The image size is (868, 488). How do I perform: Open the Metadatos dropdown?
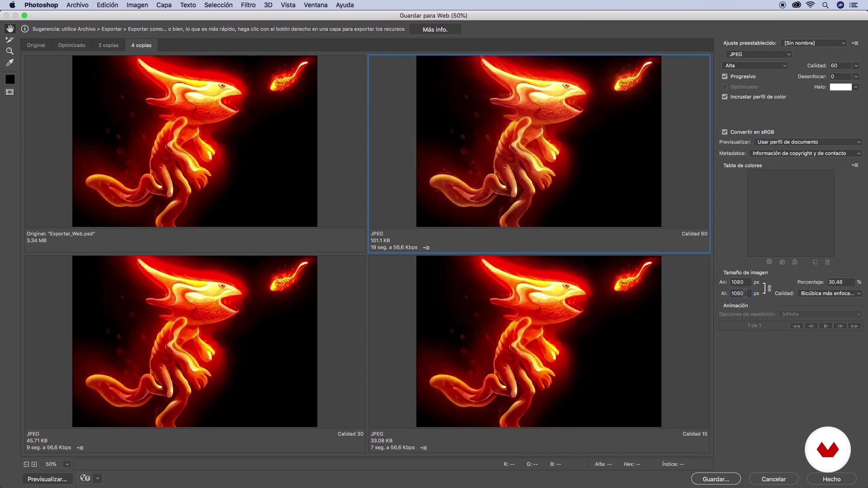pos(806,154)
